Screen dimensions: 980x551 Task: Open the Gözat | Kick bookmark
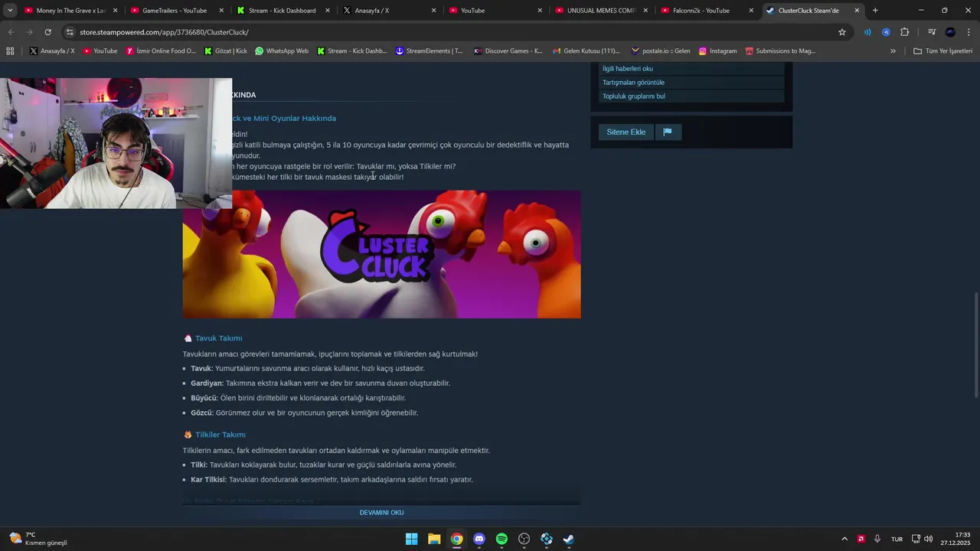click(225, 51)
